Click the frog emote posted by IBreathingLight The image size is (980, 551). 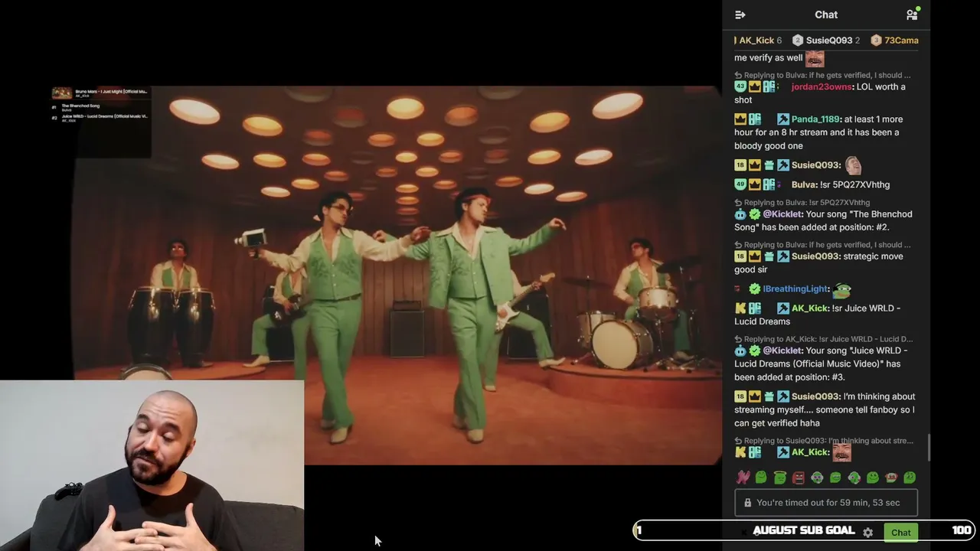coord(842,289)
